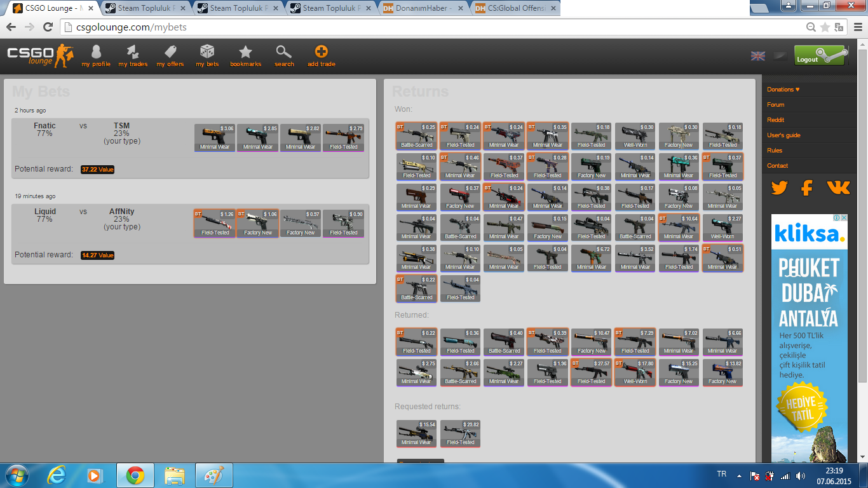Click the TR language indicator

coord(721,474)
